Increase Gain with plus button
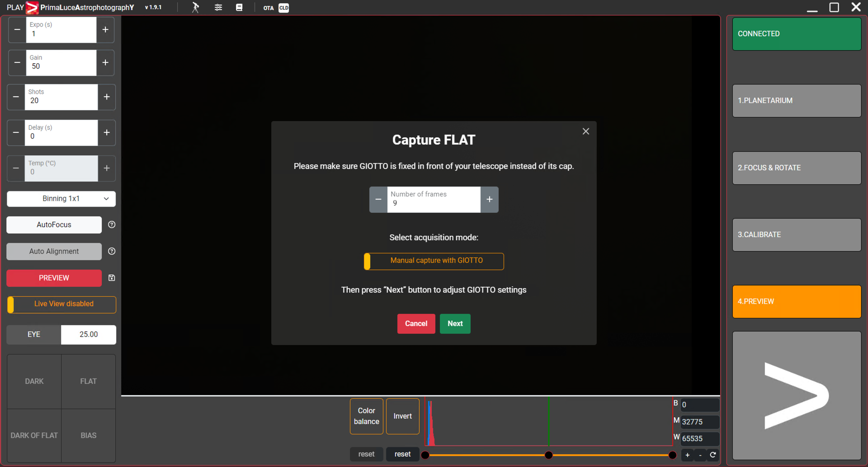Screen dimensions: 868x467 coord(105,63)
